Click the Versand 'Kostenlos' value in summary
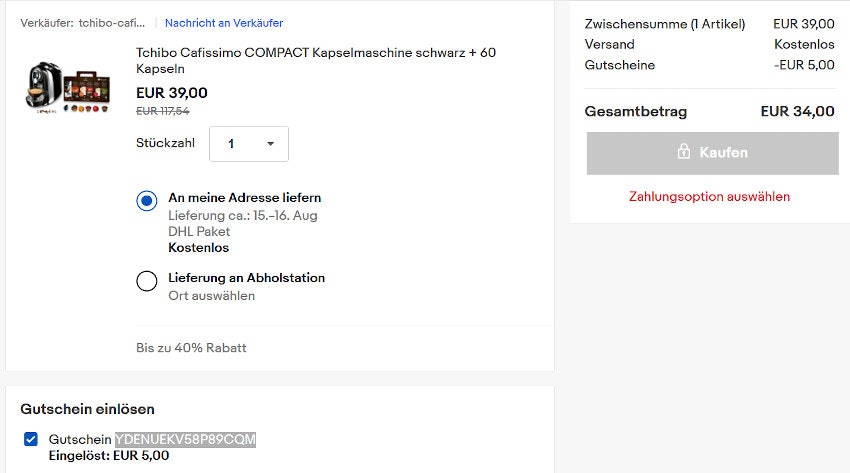The height and width of the screenshot is (473, 850). pos(804,44)
